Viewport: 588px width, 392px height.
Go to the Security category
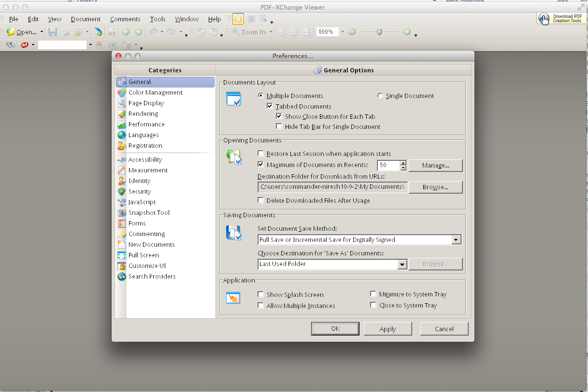point(165,191)
